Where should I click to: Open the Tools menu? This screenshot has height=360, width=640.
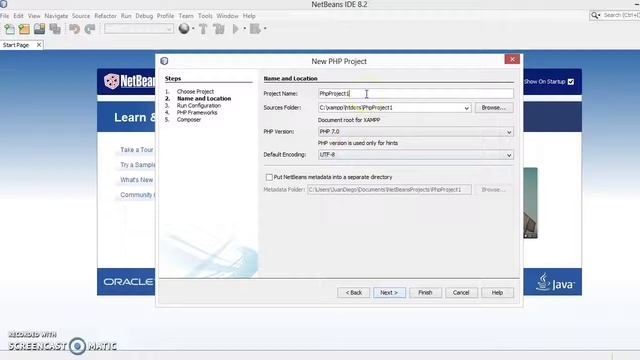205,16
